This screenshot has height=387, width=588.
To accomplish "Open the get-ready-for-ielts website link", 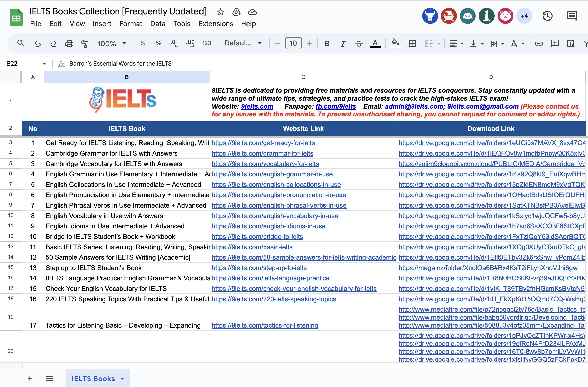I will click(x=263, y=143).
